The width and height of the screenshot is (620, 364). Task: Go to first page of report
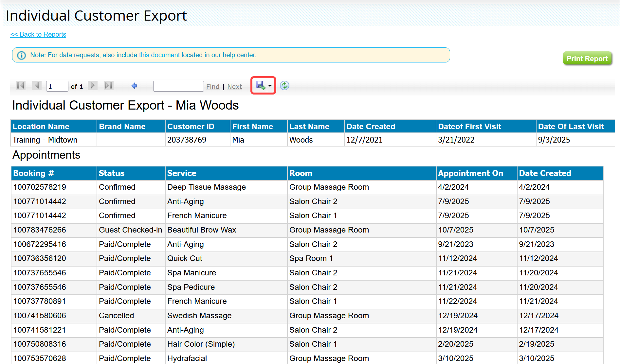click(21, 86)
